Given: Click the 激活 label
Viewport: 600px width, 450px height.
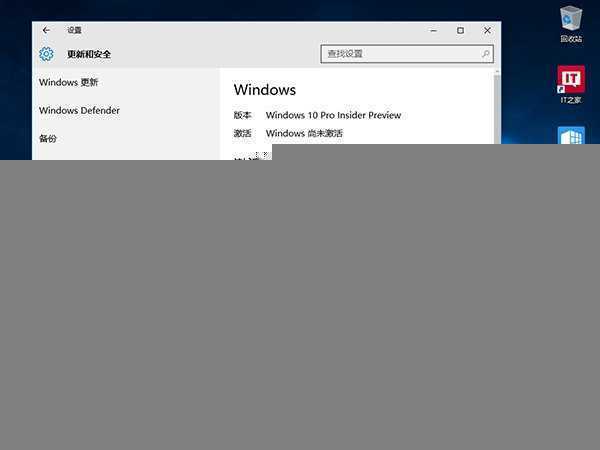Looking at the screenshot, I should click(242, 134).
